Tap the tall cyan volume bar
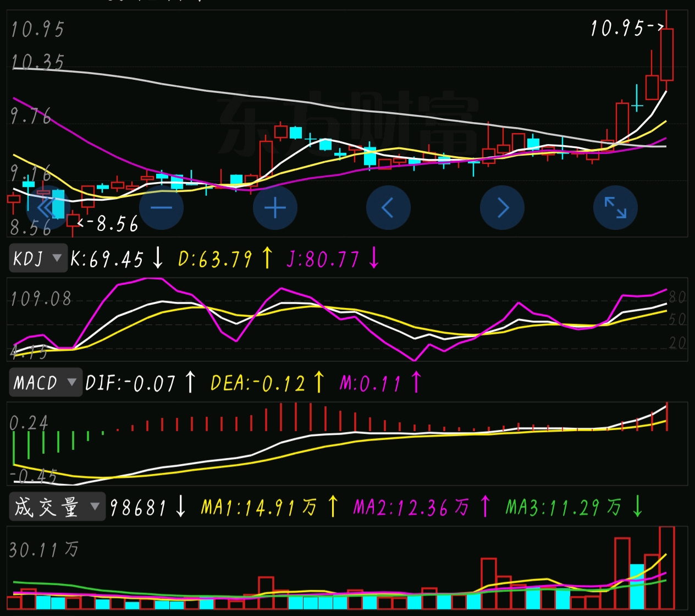Viewport: 695px width, 616px height. [637, 586]
